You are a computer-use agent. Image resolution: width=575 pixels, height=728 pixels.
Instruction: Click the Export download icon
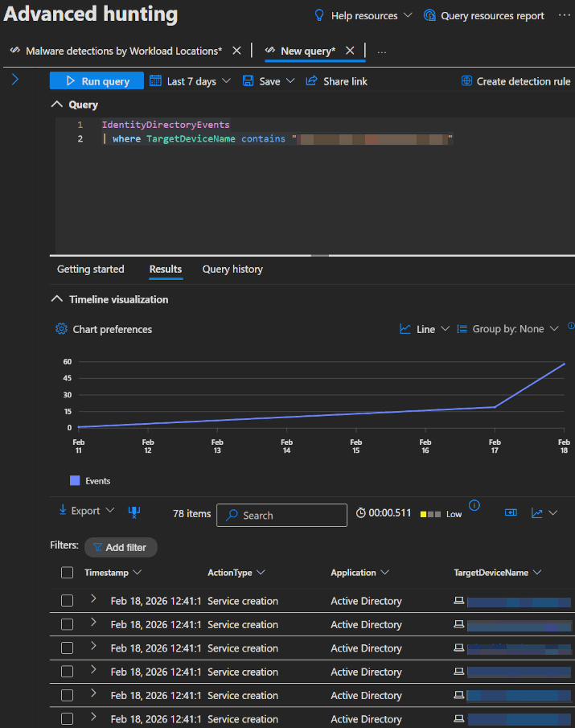pyautogui.click(x=63, y=511)
